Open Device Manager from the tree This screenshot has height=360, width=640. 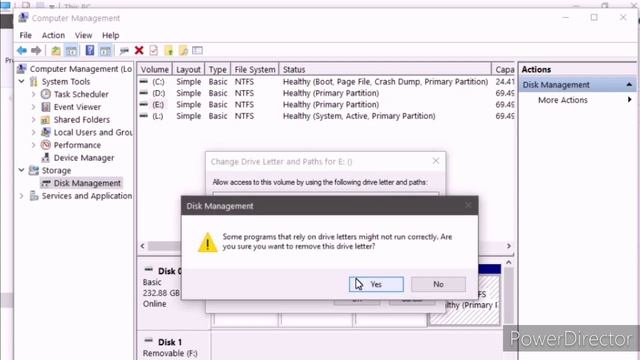pyautogui.click(x=84, y=158)
